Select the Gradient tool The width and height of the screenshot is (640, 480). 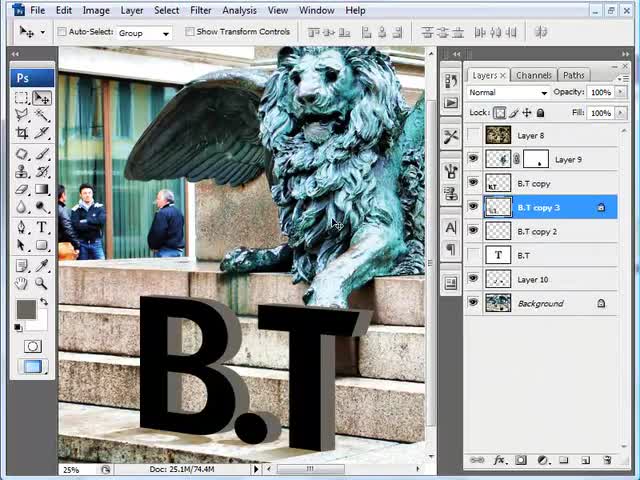(x=42, y=189)
